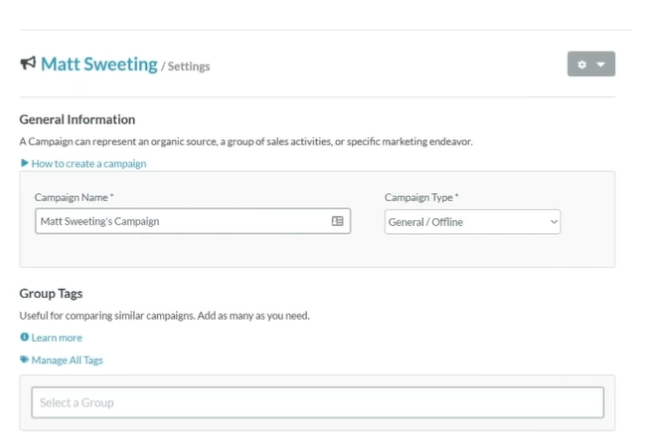Viewport: 646px width, 445px height.
Task: Click the tag icon beside Manage All Tags
Action: pyautogui.click(x=24, y=360)
